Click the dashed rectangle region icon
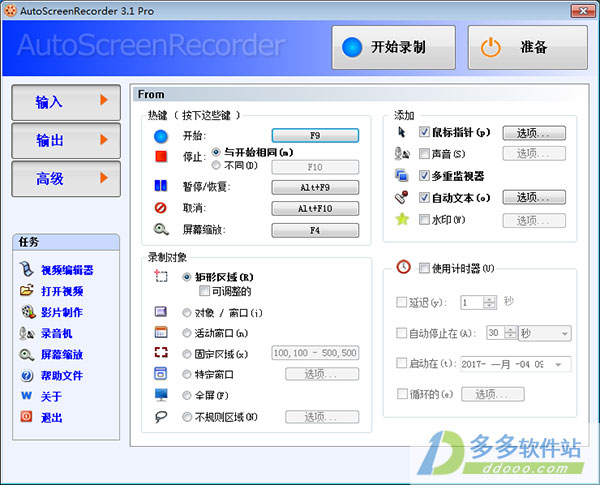This screenshot has height=485, width=600. tap(161, 276)
